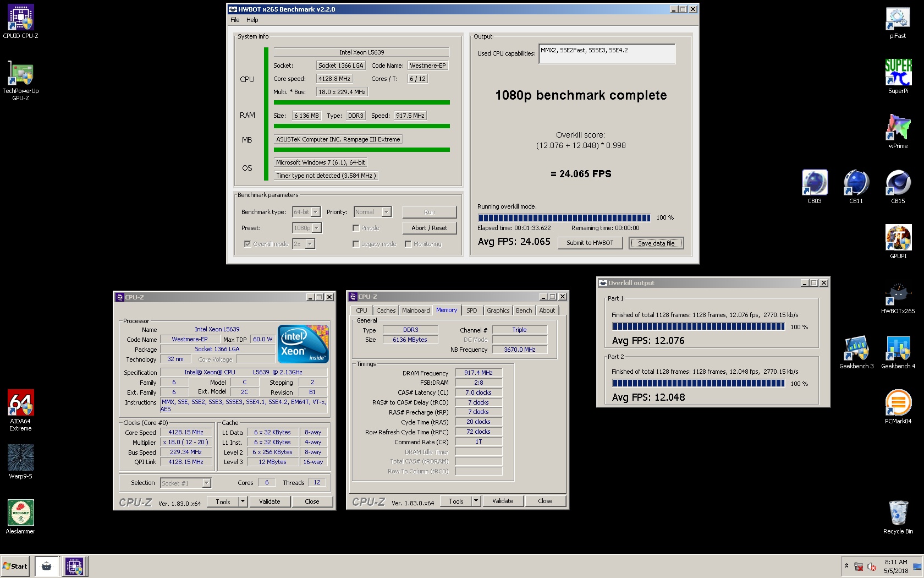This screenshot has height=578, width=924.
Task: Open the PCMark04 desktop icon
Action: (x=898, y=407)
